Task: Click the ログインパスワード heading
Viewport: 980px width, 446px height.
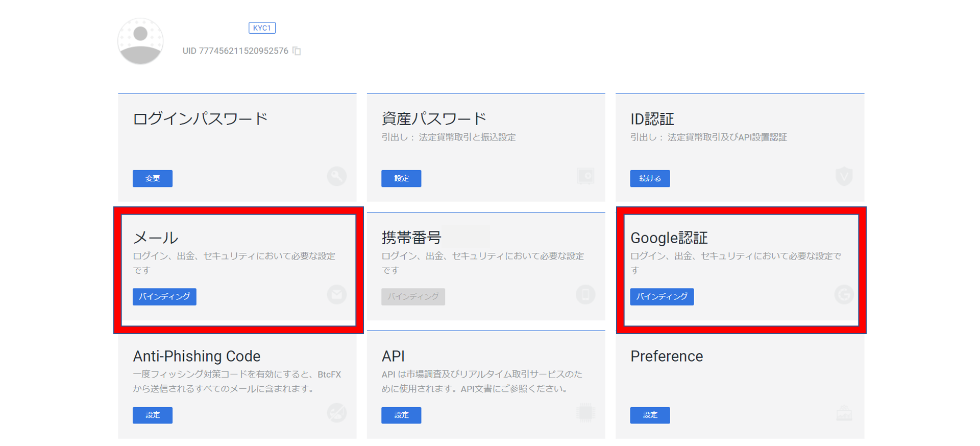Action: pos(200,119)
